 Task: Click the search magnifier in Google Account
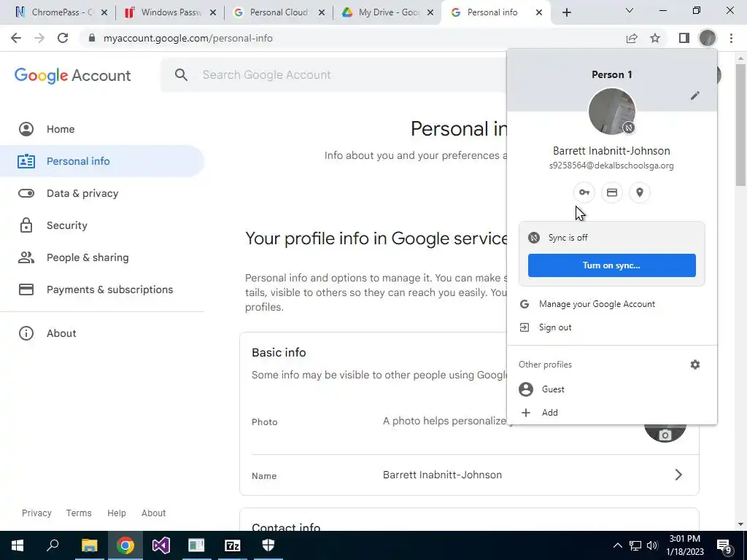[181, 75]
